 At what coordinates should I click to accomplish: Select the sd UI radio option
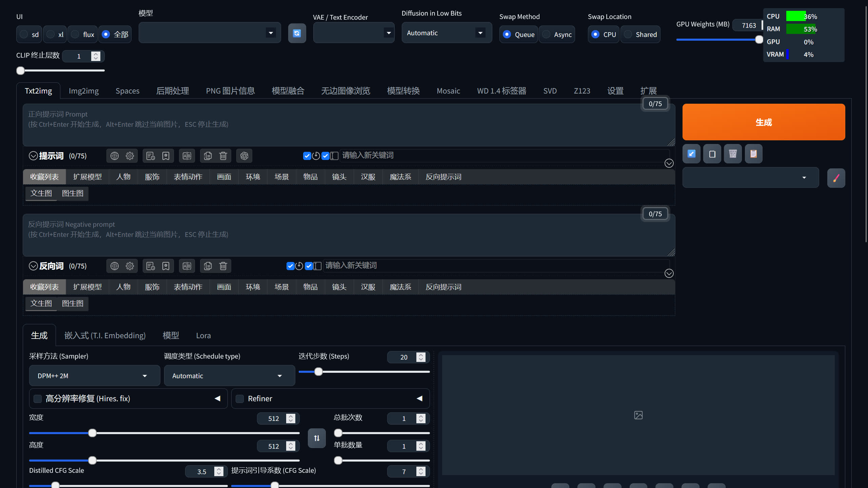29,34
